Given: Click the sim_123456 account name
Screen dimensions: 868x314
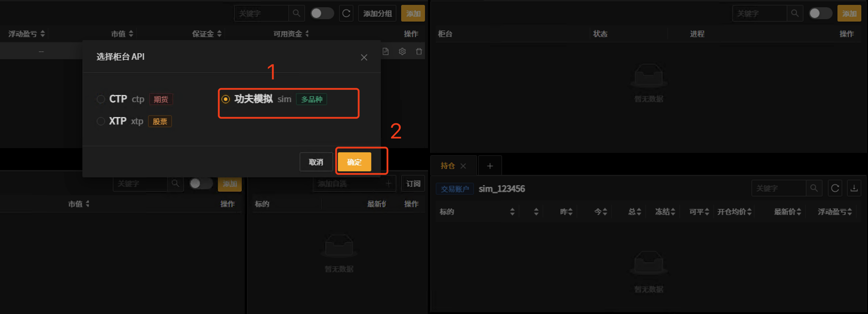Looking at the screenshot, I should pyautogui.click(x=501, y=189).
